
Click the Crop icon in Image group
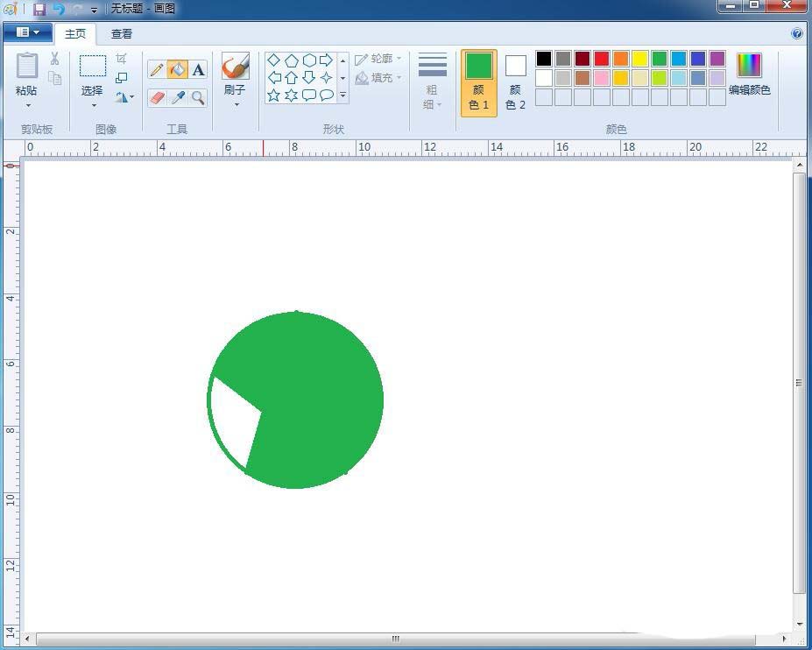(122, 59)
